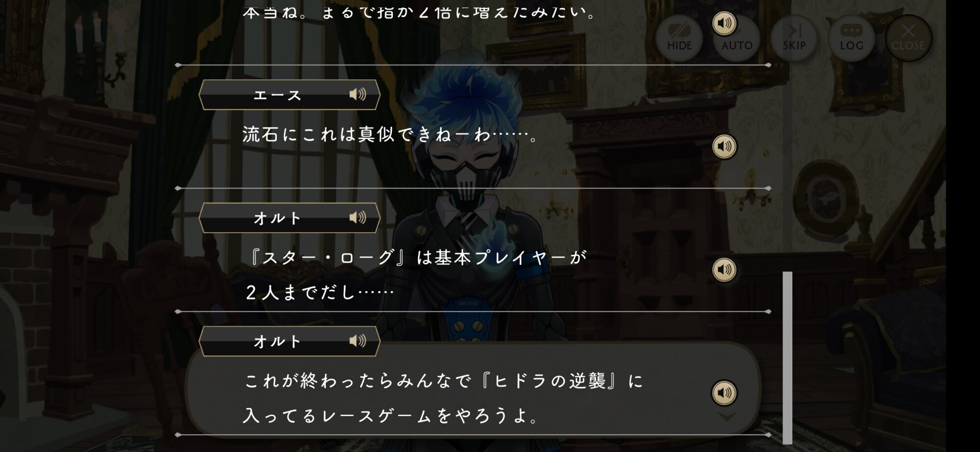Screen dimensions: 980x452
Task: Select the first オルト name plate
Action: tap(290, 218)
